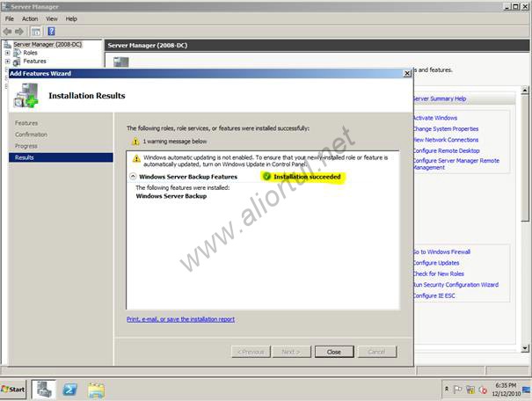Screen dimensions: 532x401
Task: Expand the Roles tree node
Action: click(7, 53)
